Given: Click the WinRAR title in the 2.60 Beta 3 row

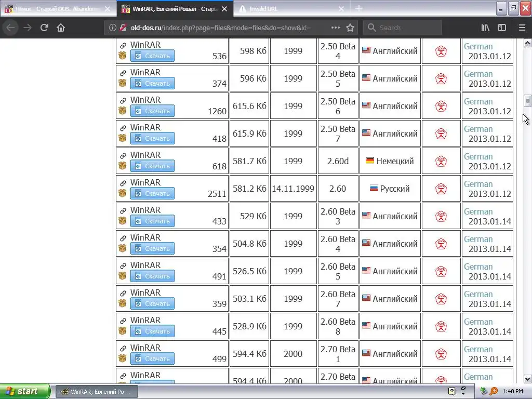Looking at the screenshot, I should pyautogui.click(x=145, y=210).
